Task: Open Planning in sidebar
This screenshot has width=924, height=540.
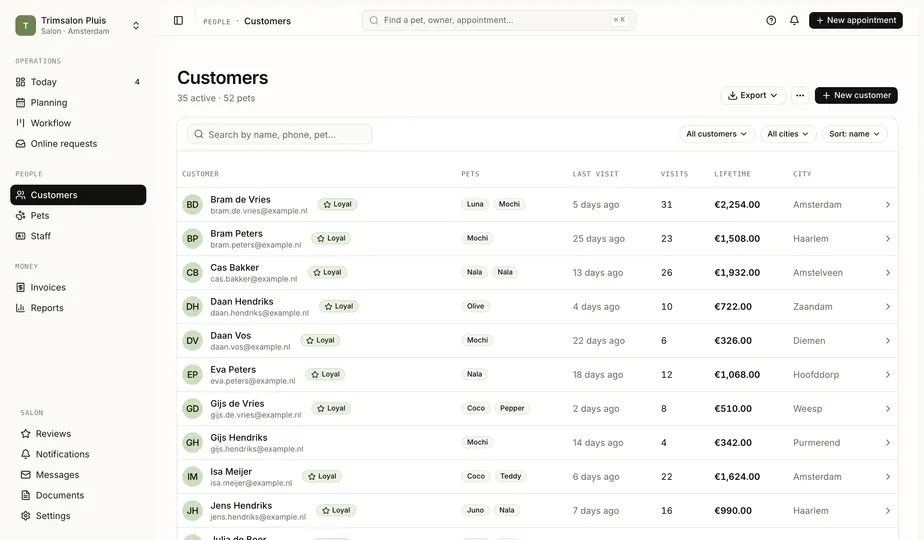Action: point(78,103)
